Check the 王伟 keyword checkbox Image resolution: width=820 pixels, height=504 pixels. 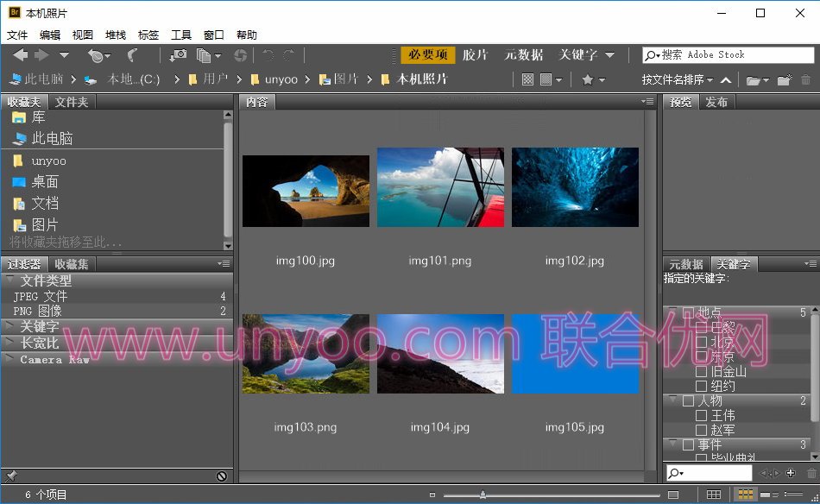(x=701, y=416)
